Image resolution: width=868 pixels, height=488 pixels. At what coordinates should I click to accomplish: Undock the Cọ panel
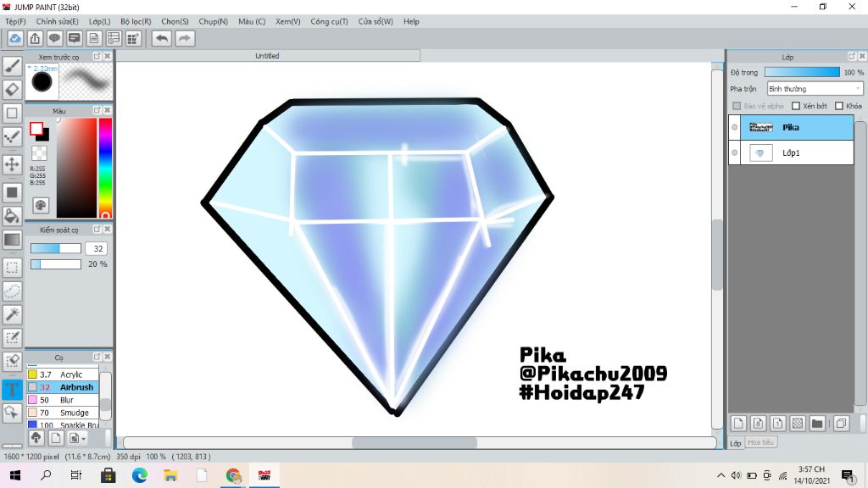[97, 357]
